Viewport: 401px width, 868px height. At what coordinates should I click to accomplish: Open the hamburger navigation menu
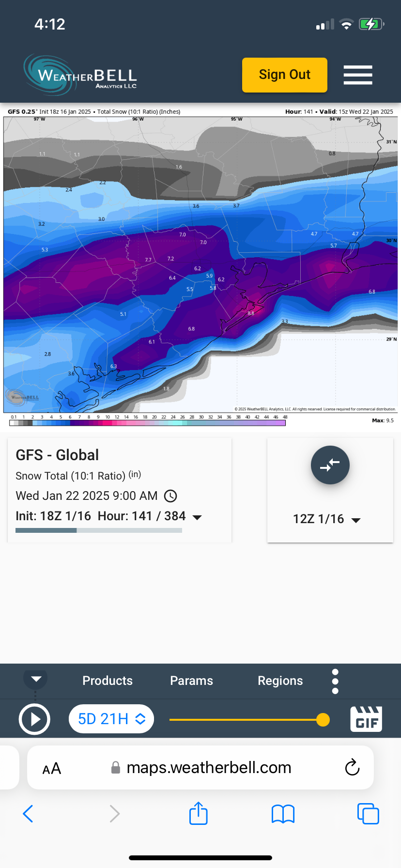tap(358, 75)
